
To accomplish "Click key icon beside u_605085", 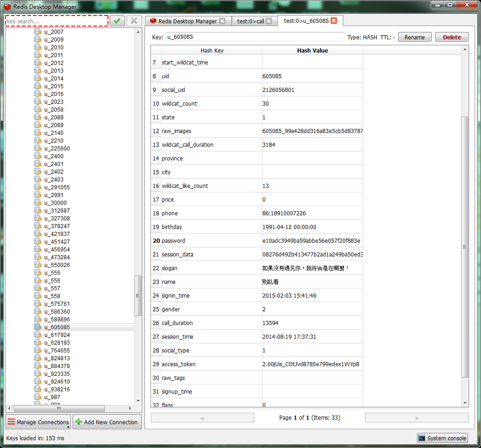I will [38, 327].
